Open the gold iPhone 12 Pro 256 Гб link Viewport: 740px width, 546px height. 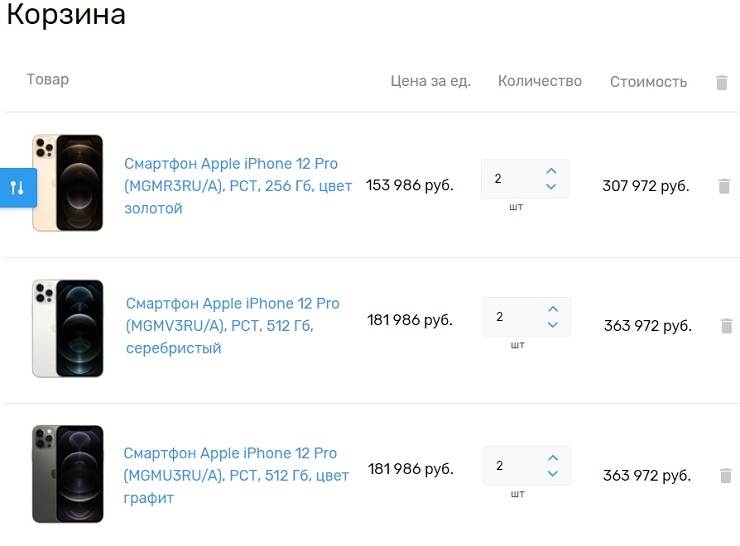(x=238, y=186)
